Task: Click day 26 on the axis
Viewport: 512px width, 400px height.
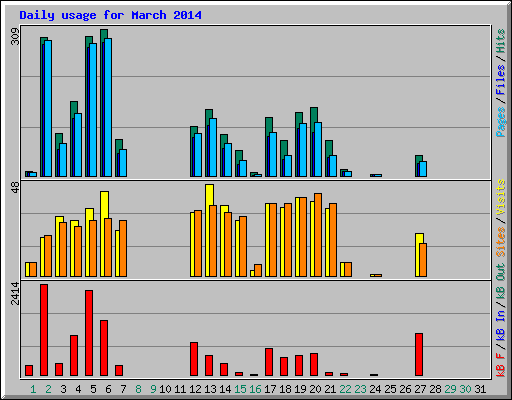Action: point(405,389)
